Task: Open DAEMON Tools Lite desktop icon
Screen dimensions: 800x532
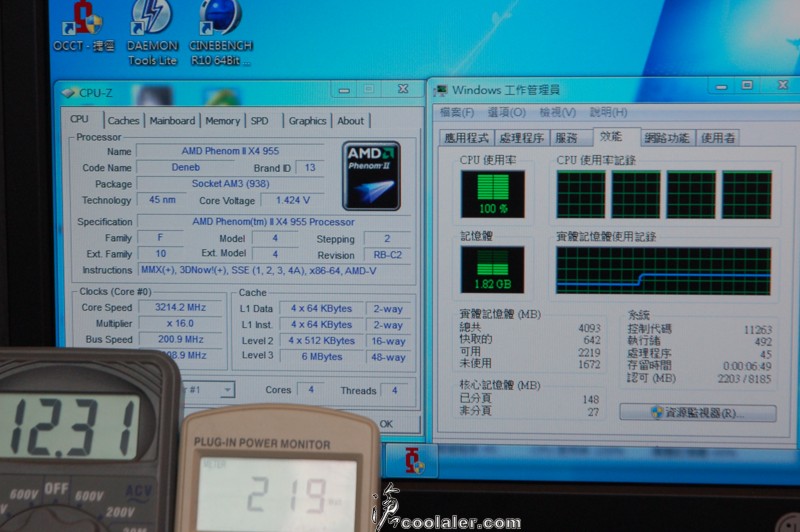Action: pyautogui.click(x=152, y=34)
